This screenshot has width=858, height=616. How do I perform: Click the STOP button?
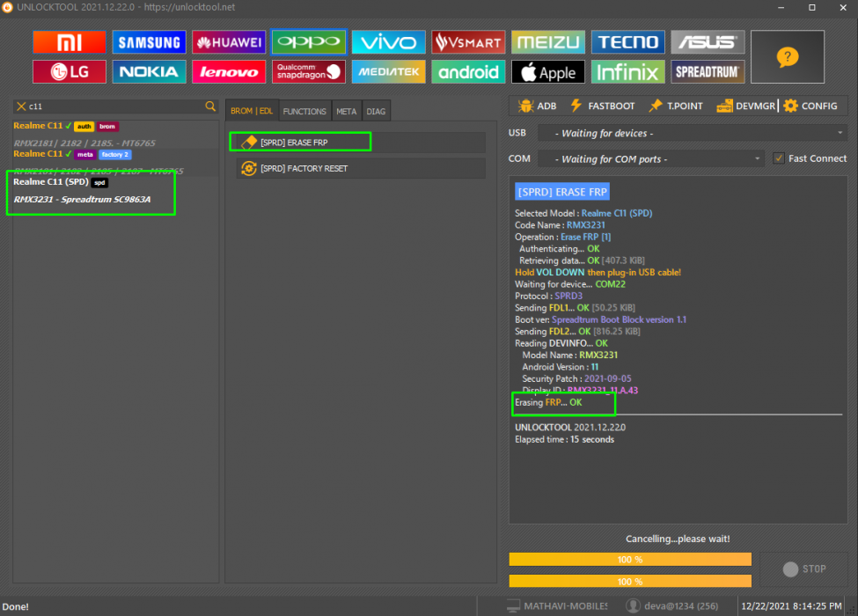pos(804,569)
